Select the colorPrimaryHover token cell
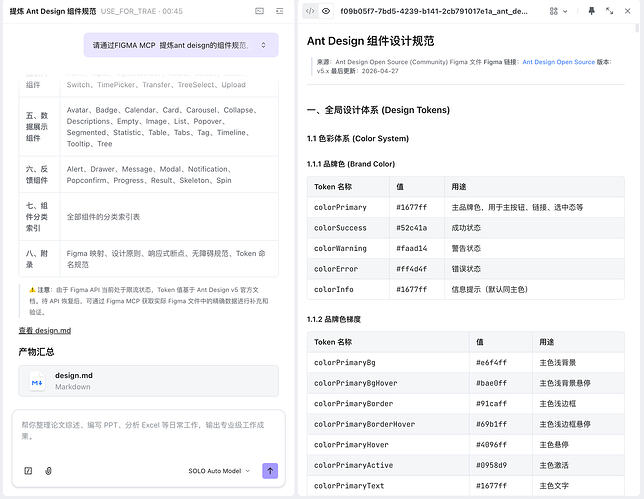The image size is (644, 499). pyautogui.click(x=388, y=445)
